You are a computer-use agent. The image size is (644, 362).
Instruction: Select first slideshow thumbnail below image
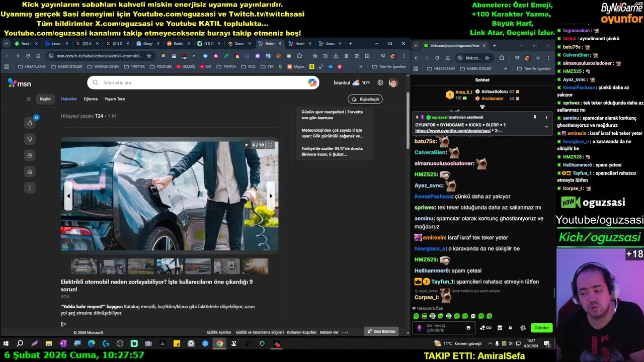pos(84,266)
